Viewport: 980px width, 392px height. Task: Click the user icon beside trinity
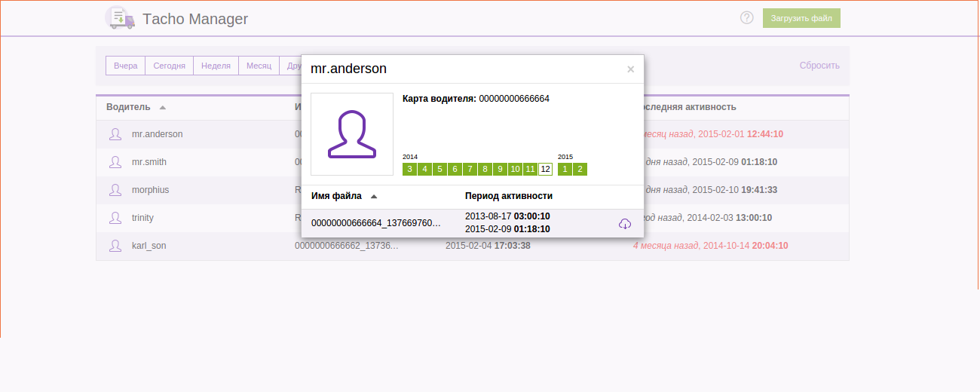point(115,218)
